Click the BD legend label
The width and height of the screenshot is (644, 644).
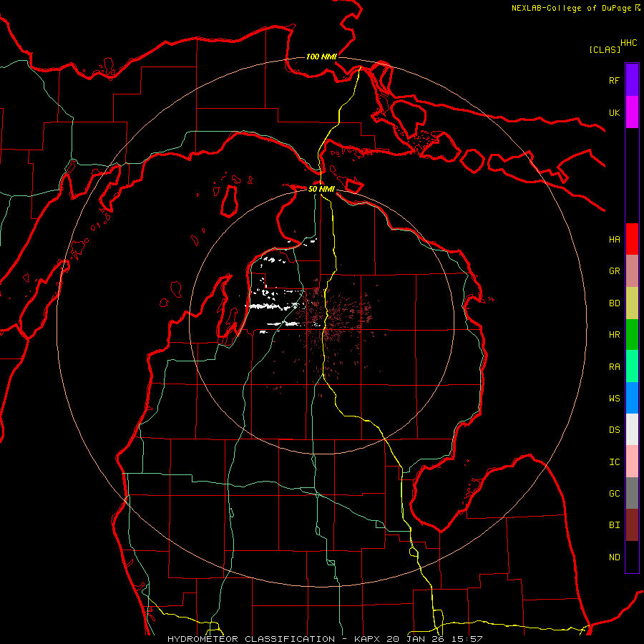[x=614, y=303]
